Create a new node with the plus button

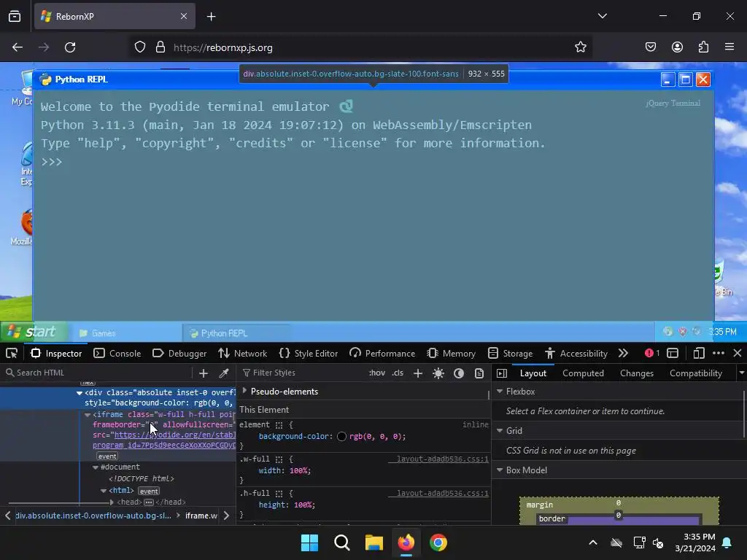pyautogui.click(x=204, y=373)
